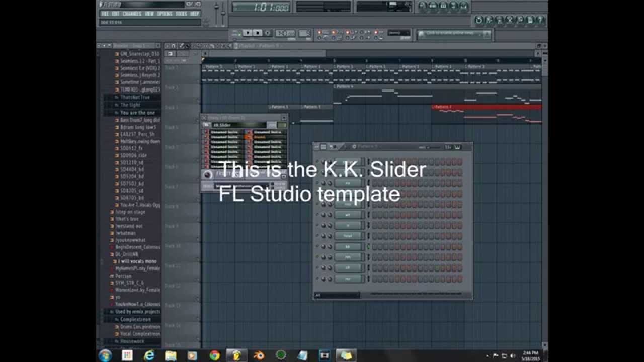Start playback with the Play button

click(x=247, y=33)
